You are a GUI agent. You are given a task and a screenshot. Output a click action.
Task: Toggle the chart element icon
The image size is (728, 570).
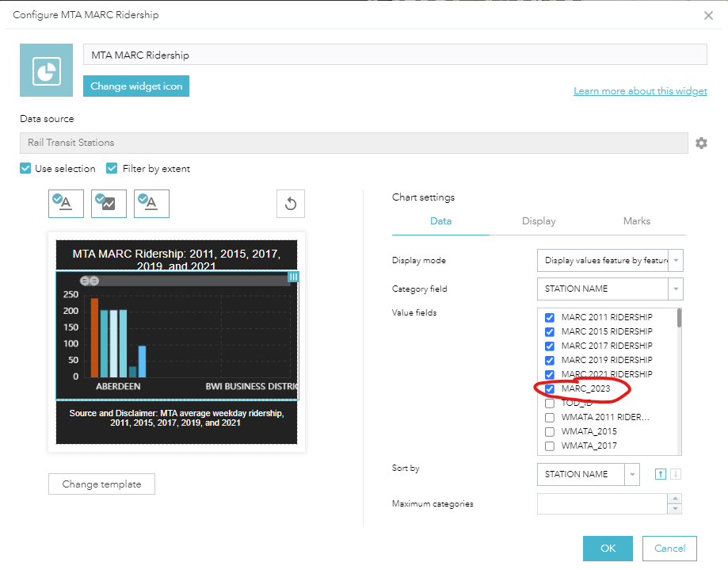(109, 204)
